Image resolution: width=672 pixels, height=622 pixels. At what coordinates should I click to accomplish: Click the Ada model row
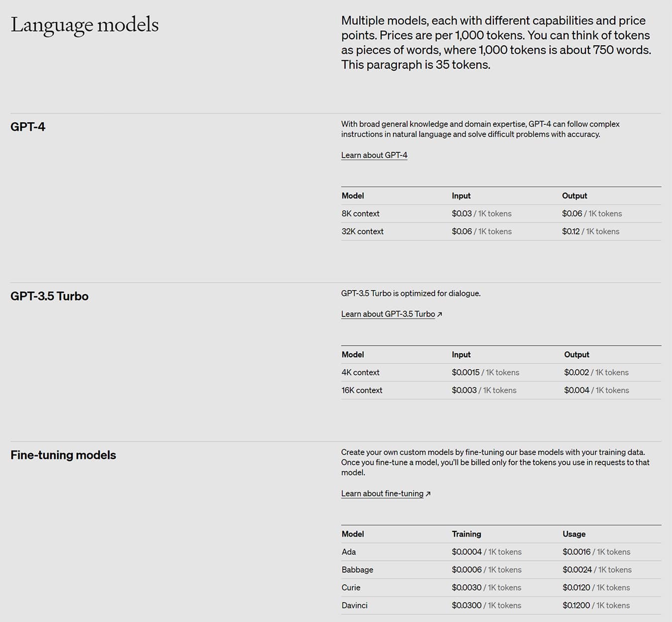click(349, 552)
